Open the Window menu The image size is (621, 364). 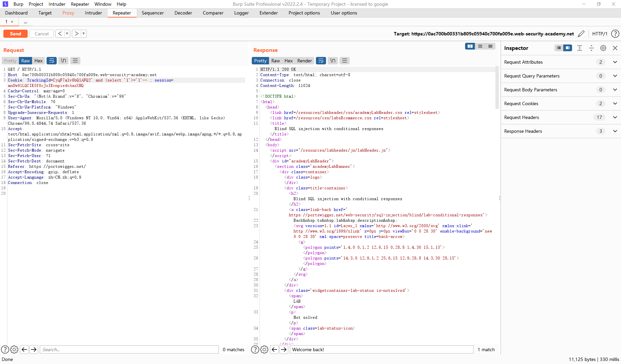click(x=103, y=4)
